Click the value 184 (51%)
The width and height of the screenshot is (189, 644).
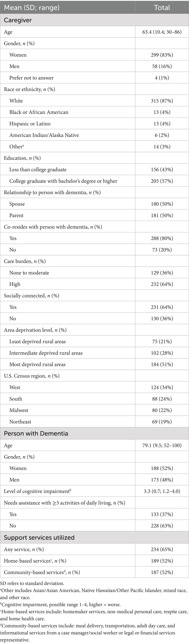162,364
